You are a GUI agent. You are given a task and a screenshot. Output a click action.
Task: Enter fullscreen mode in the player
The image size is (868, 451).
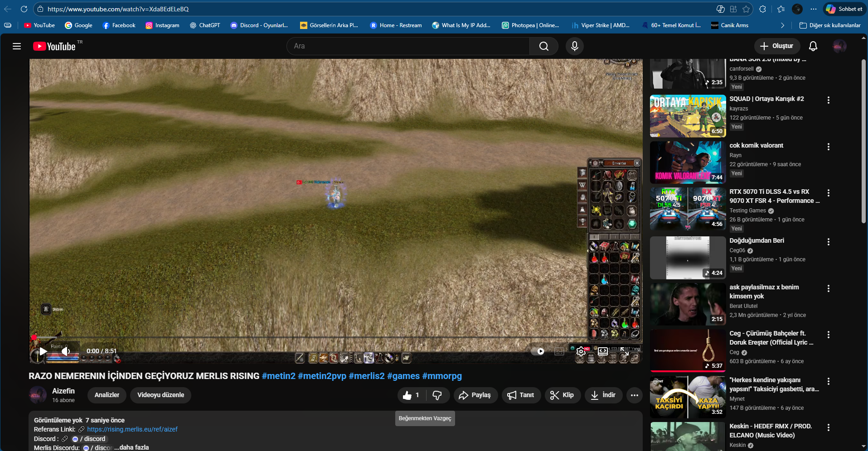(625, 351)
